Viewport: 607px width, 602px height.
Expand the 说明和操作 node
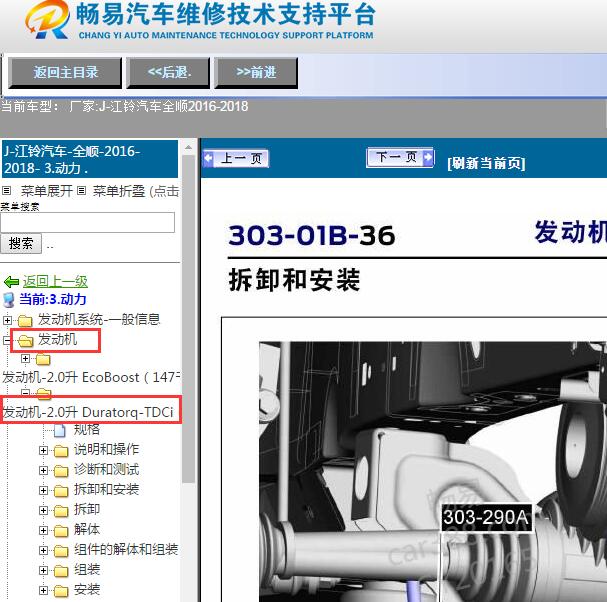click(x=44, y=450)
